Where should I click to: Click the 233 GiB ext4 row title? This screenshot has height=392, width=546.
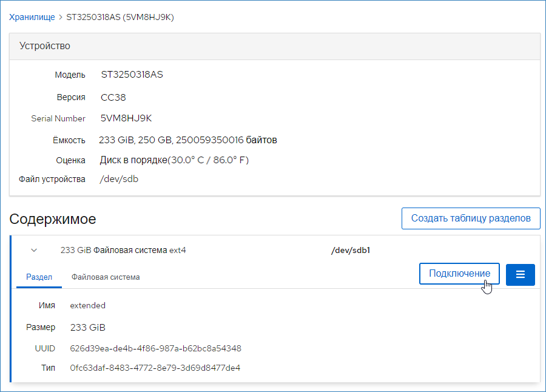(123, 250)
